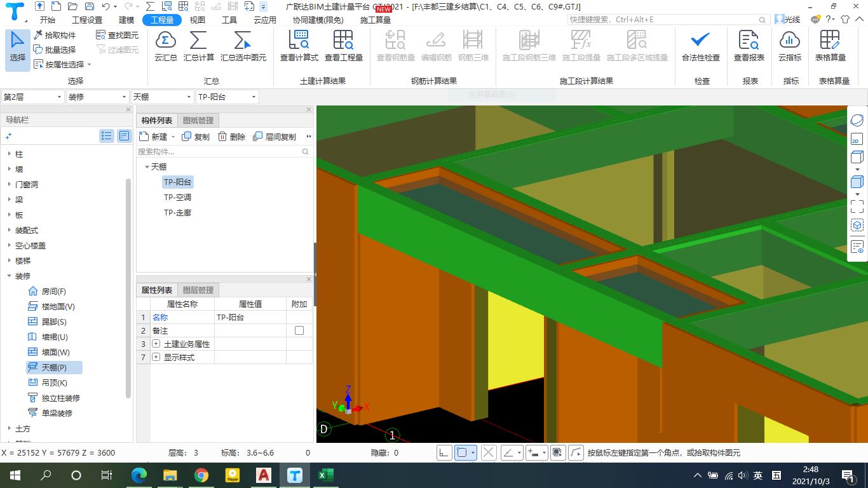Switch to 图层管理 tab
This screenshot has width=868, height=488.
coord(198,290)
